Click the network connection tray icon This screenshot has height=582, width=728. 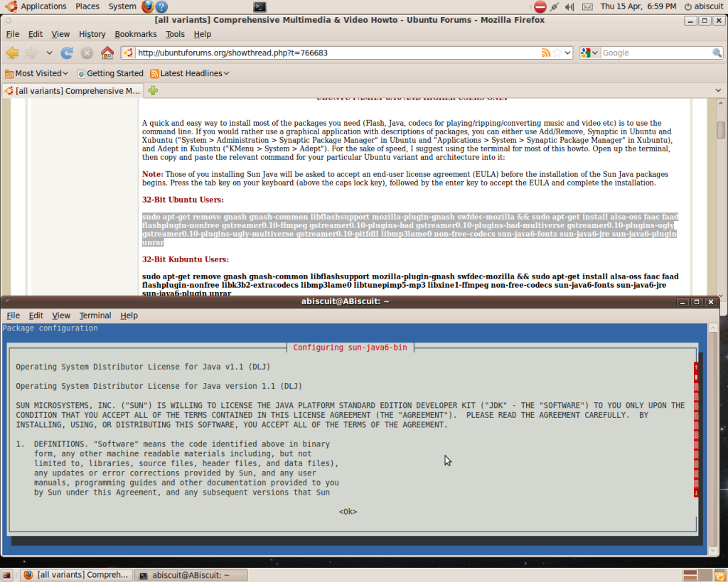click(555, 6)
